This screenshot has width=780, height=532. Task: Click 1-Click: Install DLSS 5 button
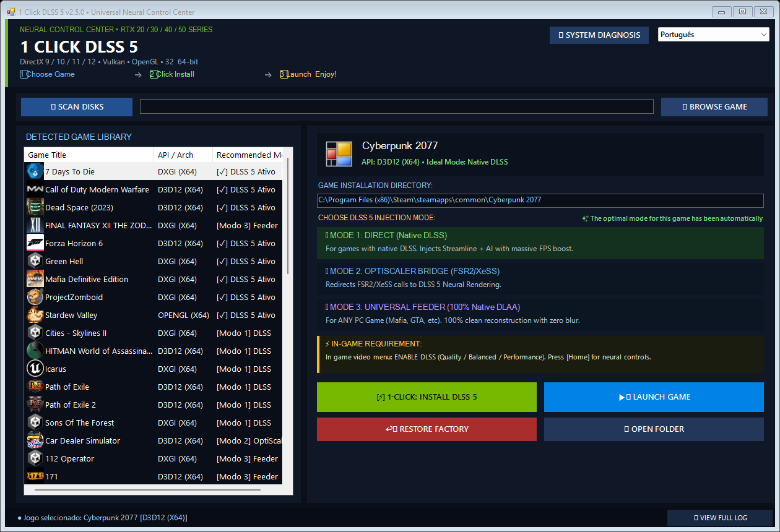[427, 397]
